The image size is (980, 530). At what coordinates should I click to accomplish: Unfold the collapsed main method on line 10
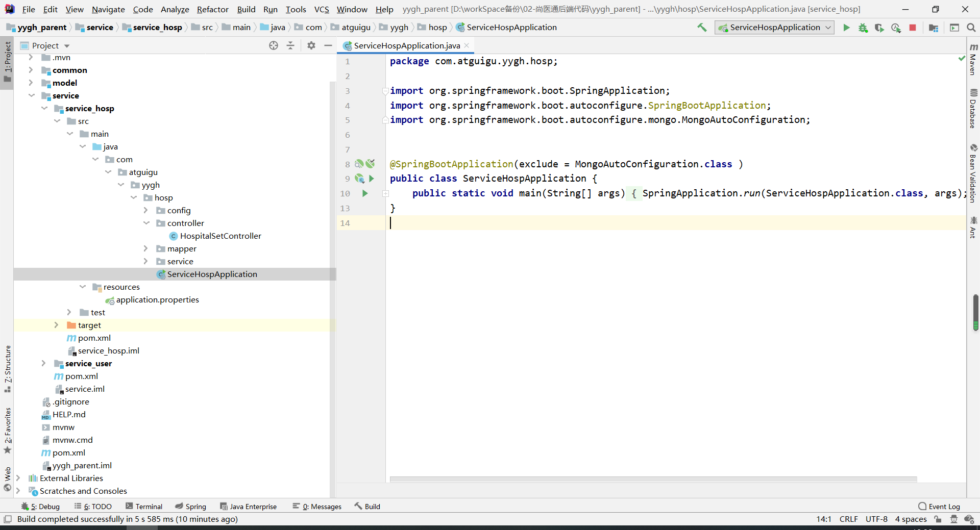386,194
